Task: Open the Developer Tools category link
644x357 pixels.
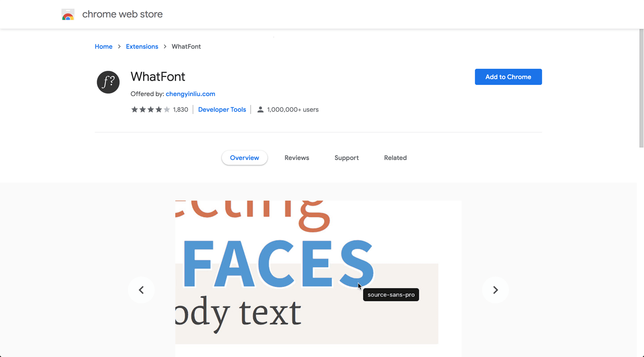Action: (222, 109)
